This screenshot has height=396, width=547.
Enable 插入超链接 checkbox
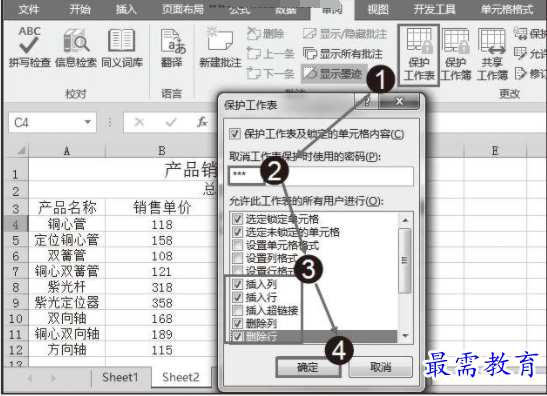pos(238,310)
